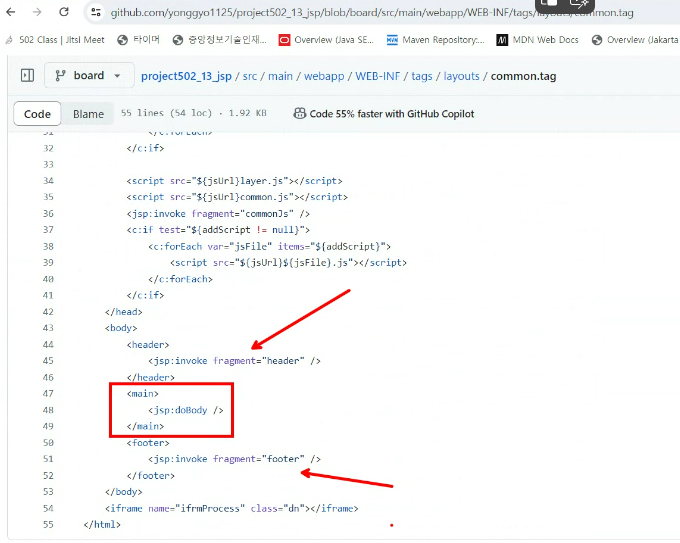Select line number 45

48,361
